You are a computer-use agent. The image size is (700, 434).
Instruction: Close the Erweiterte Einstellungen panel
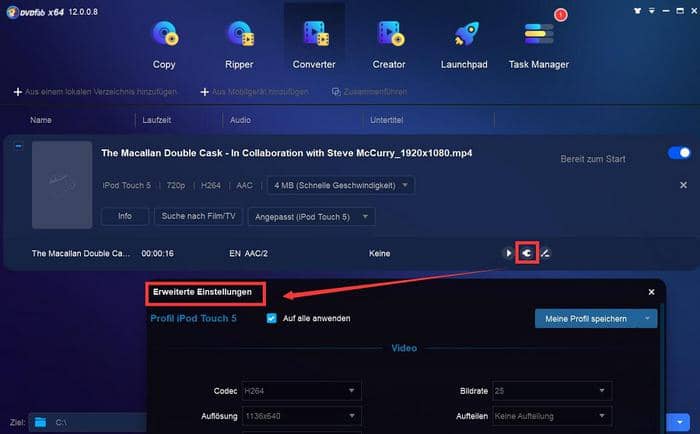click(x=651, y=292)
